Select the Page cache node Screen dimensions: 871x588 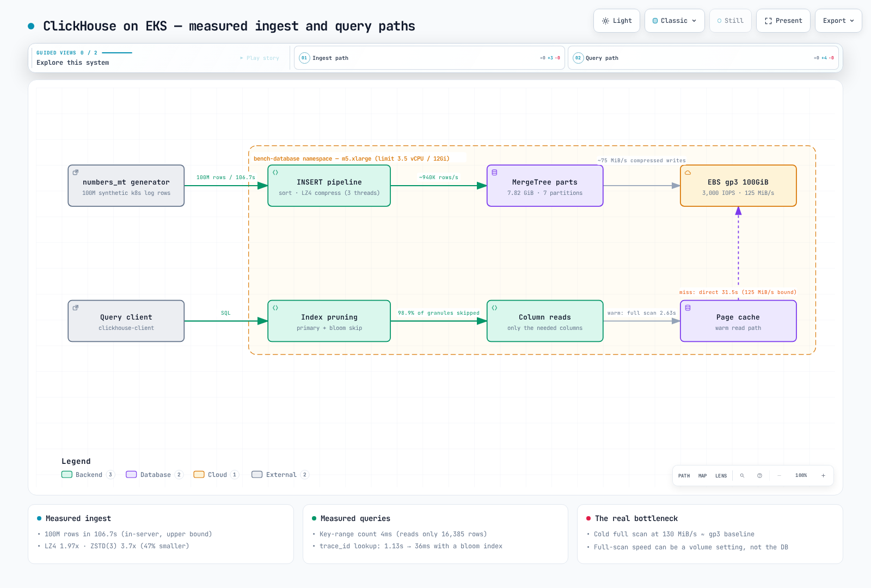[738, 321]
